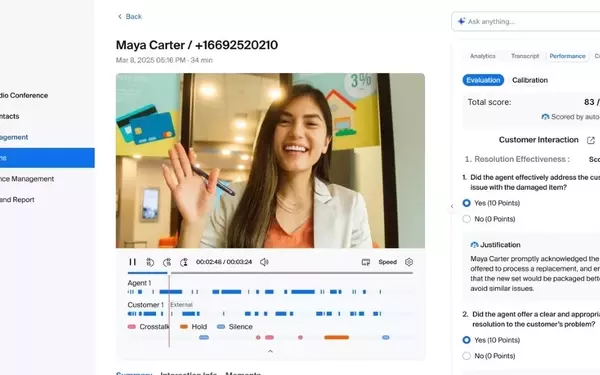The image size is (600, 375).
Task: Collapse the timeline with the up chevron
Action: point(270,351)
